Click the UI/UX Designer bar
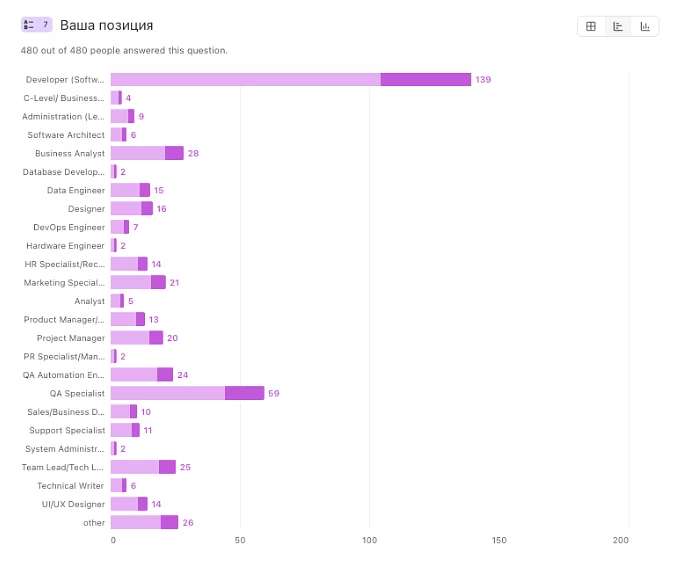This screenshot has width=698, height=572. click(129, 504)
